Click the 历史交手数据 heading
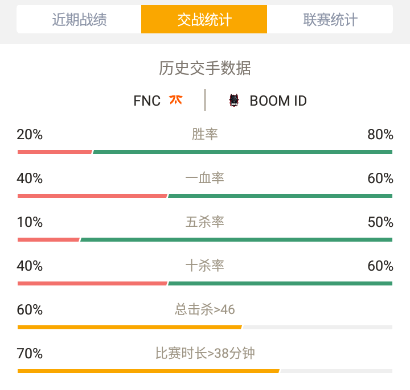Screen dimensions: 410x390 click(205, 68)
